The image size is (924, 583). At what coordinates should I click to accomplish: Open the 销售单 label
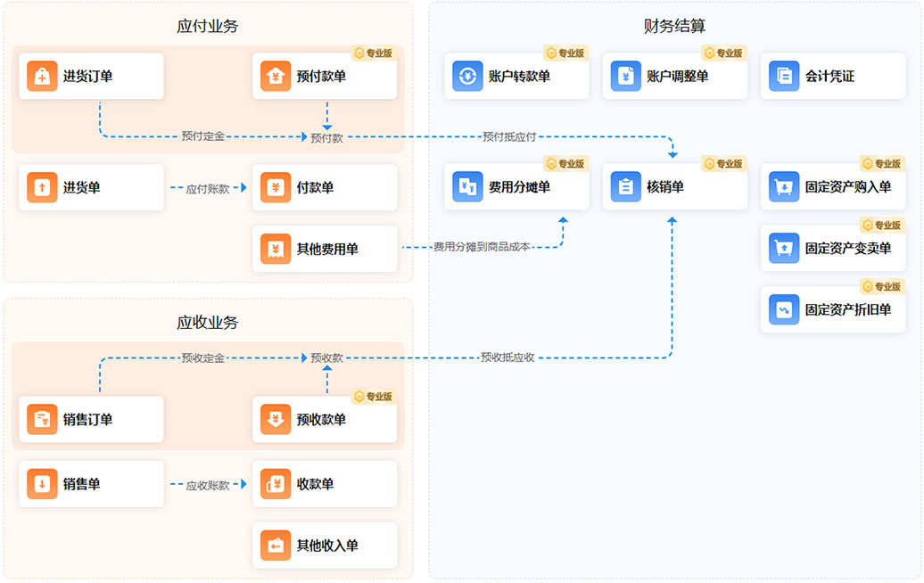81,484
